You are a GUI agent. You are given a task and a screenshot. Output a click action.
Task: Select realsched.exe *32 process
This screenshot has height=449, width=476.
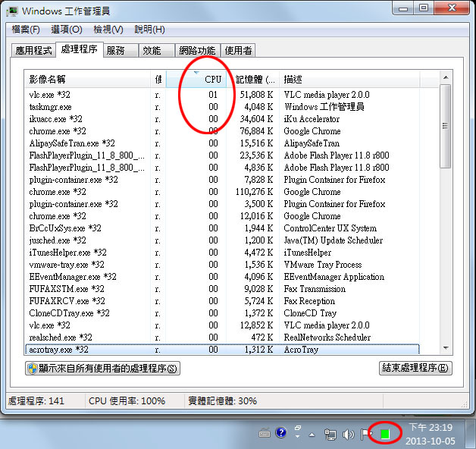point(222,338)
